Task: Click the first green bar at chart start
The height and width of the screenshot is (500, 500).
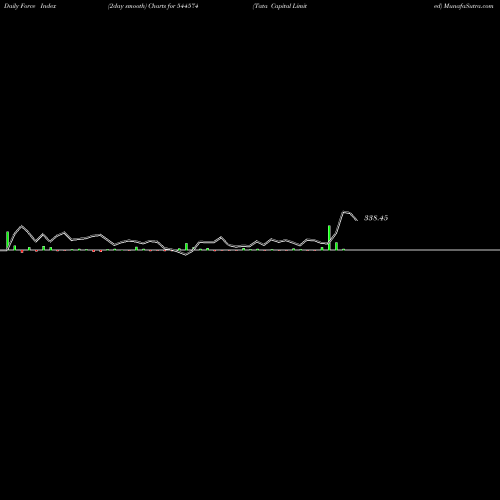Action: tap(7, 240)
